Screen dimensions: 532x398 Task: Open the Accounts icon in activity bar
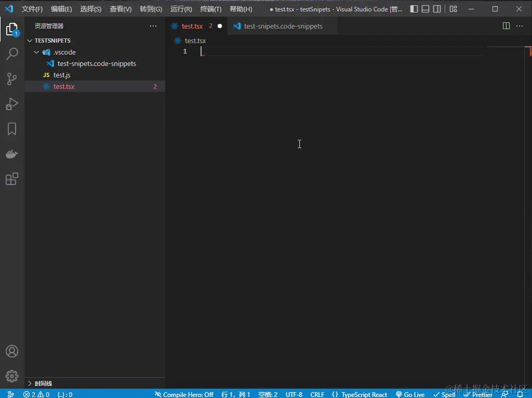click(x=12, y=351)
